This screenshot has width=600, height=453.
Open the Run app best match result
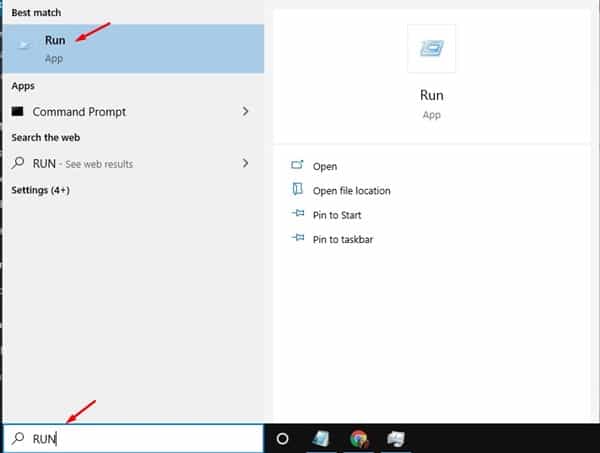[x=133, y=49]
